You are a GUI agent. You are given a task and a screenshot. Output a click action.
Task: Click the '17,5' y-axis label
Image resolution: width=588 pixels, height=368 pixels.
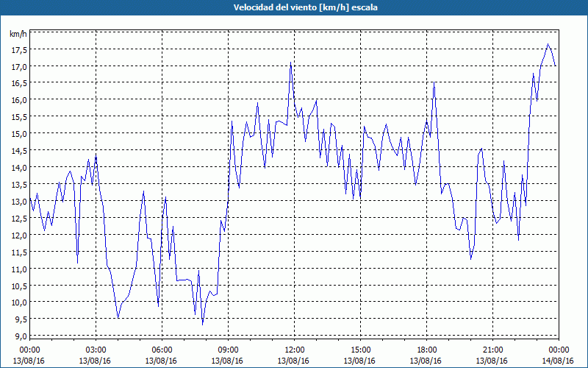coord(19,49)
